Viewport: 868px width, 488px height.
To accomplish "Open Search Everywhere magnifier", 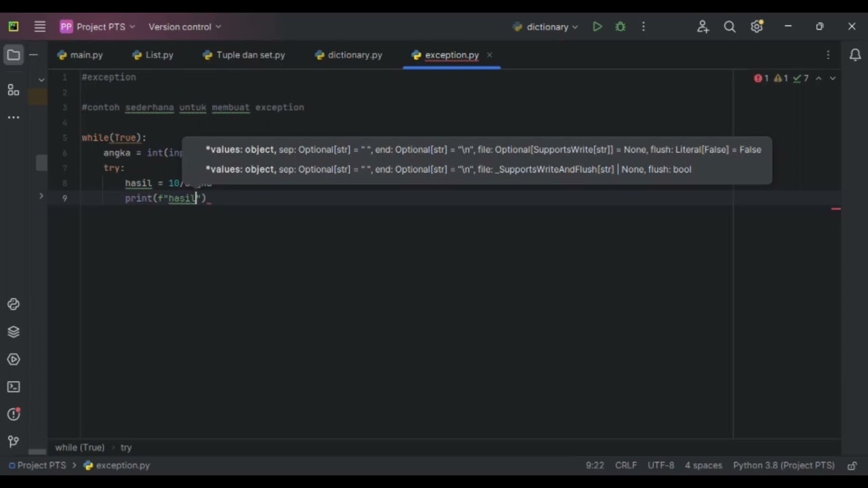I will (730, 26).
